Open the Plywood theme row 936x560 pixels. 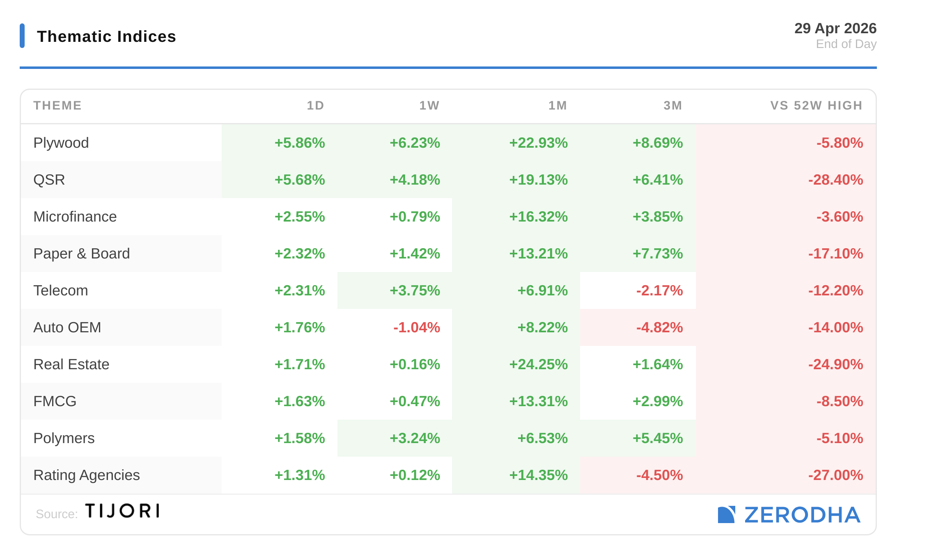(x=61, y=143)
